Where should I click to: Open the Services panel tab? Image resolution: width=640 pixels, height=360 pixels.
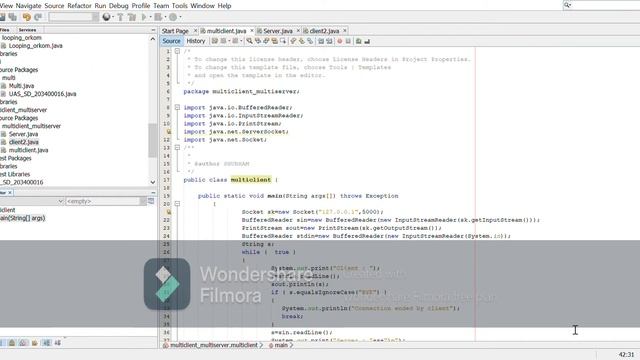click(27, 30)
